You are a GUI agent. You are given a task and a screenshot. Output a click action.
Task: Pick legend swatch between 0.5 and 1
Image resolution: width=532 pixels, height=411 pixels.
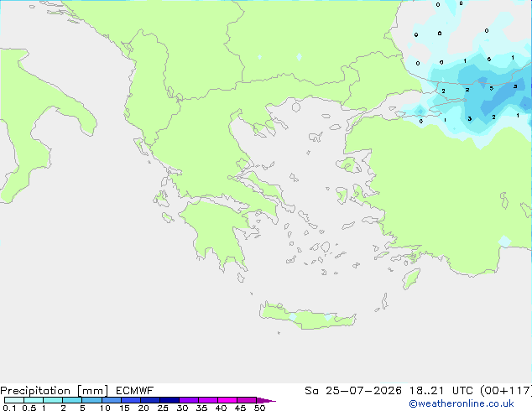pos(34,400)
